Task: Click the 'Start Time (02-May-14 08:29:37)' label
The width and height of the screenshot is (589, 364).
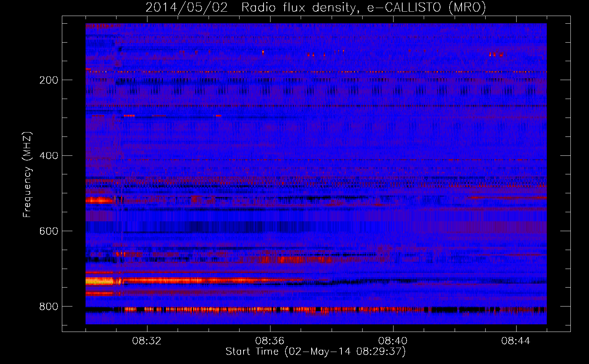Action: [x=316, y=352]
